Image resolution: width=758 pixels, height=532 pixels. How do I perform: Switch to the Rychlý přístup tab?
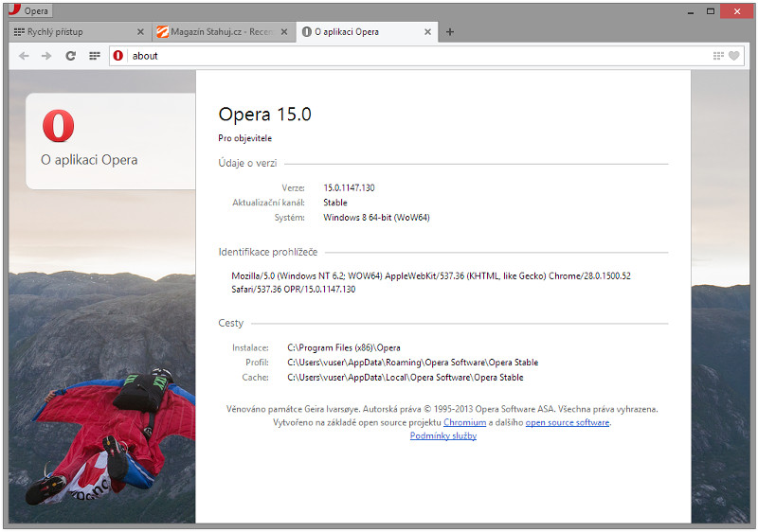(x=80, y=32)
